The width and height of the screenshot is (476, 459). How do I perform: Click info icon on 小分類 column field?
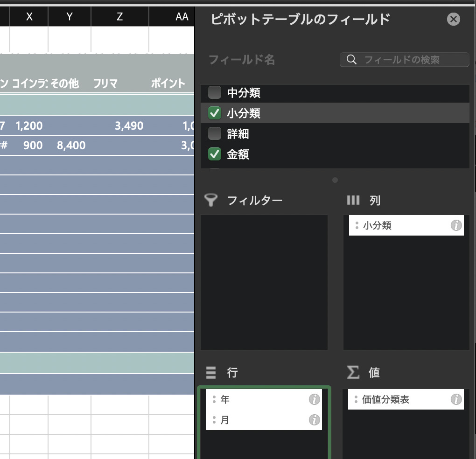455,226
